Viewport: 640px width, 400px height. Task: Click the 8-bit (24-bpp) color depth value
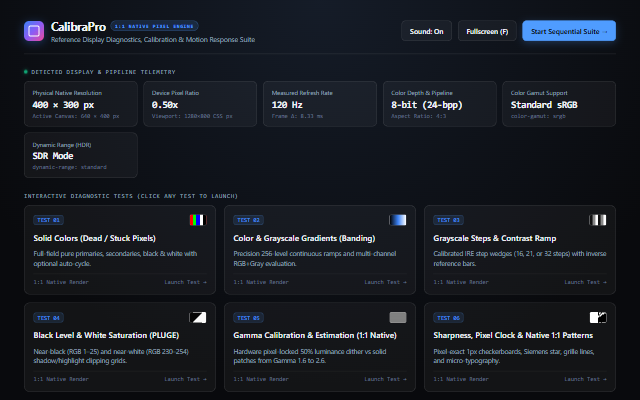(x=427, y=105)
